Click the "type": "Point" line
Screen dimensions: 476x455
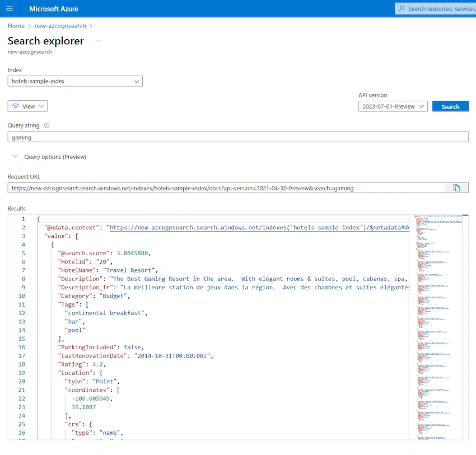(x=92, y=381)
